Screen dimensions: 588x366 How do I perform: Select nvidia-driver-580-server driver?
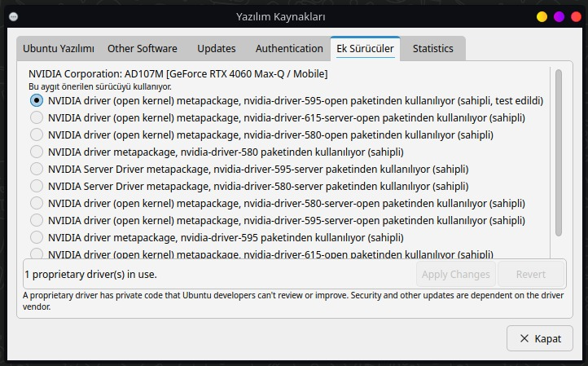coord(37,186)
